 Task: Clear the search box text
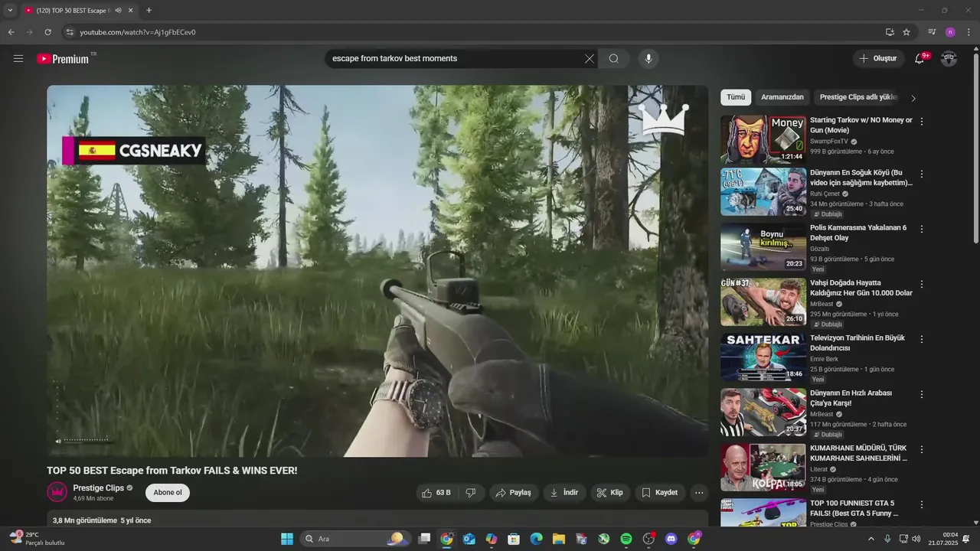[590, 59]
